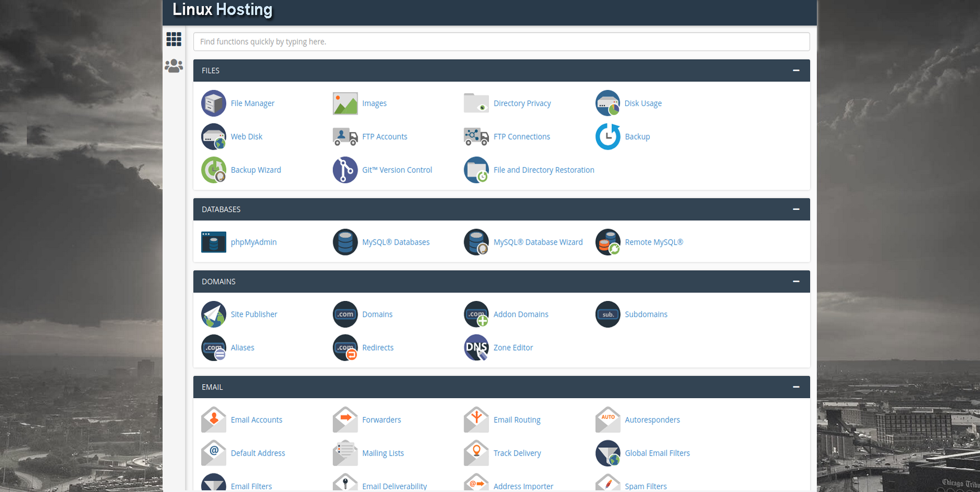Click the Email Routing icon
Viewport: 980px width, 492px height.
point(477,420)
